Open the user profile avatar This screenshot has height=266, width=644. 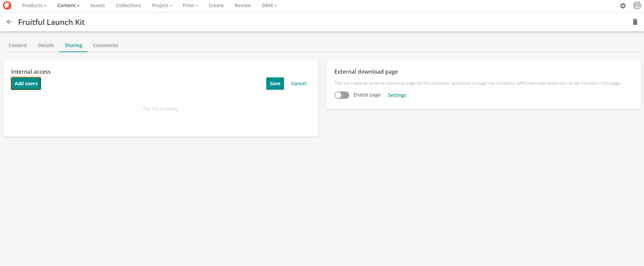[x=636, y=5]
